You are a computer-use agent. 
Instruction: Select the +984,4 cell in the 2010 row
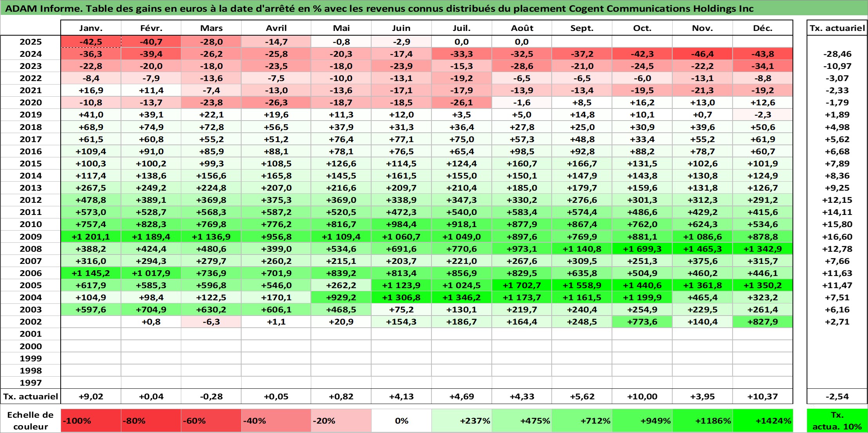coord(401,224)
